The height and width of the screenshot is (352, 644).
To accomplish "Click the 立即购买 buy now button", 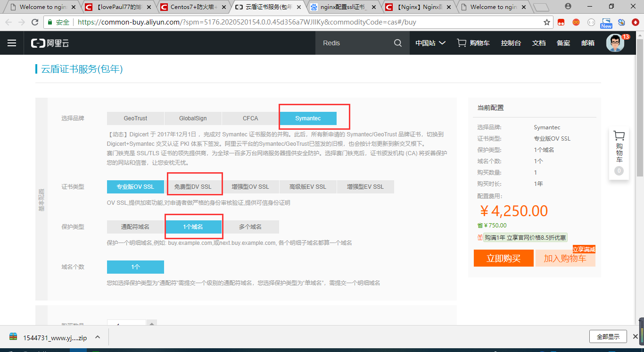I will (503, 258).
